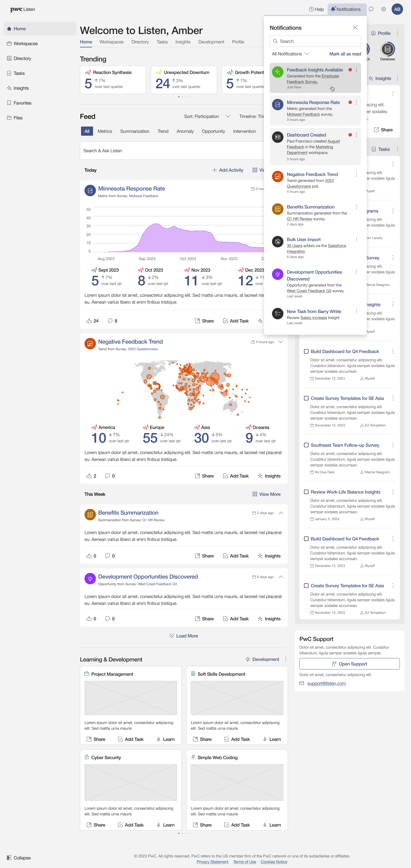This screenshot has width=411, height=868.
Task: Click the Terms of Use footer link
Action: pyautogui.click(x=245, y=862)
